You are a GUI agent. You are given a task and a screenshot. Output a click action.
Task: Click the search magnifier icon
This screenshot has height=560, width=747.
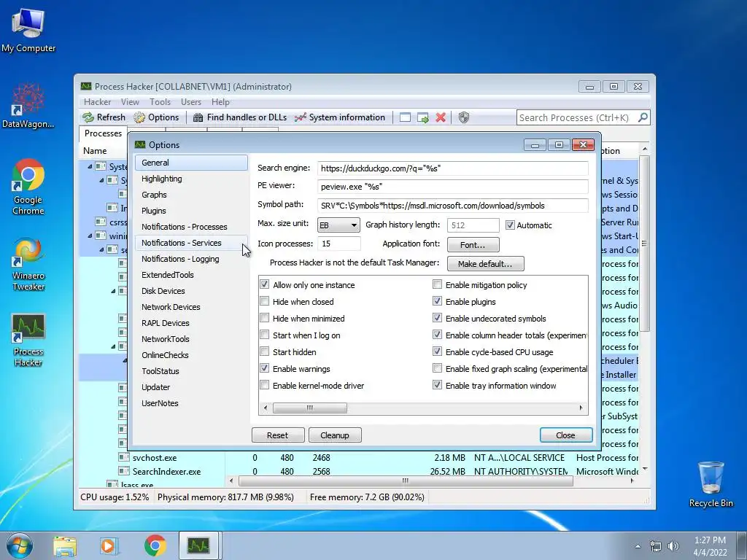(643, 117)
